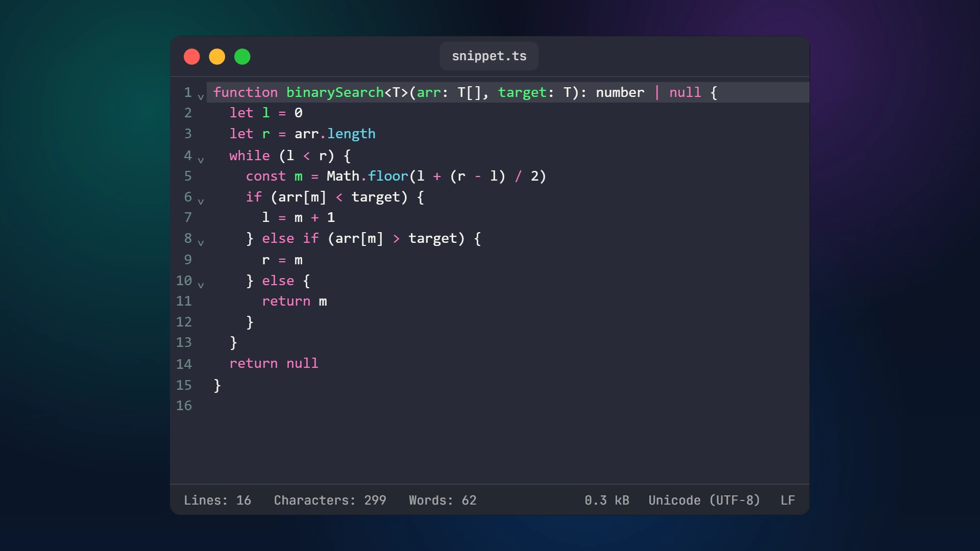Click the 0.3 kB file size indicator
The image size is (980, 551).
(x=606, y=500)
